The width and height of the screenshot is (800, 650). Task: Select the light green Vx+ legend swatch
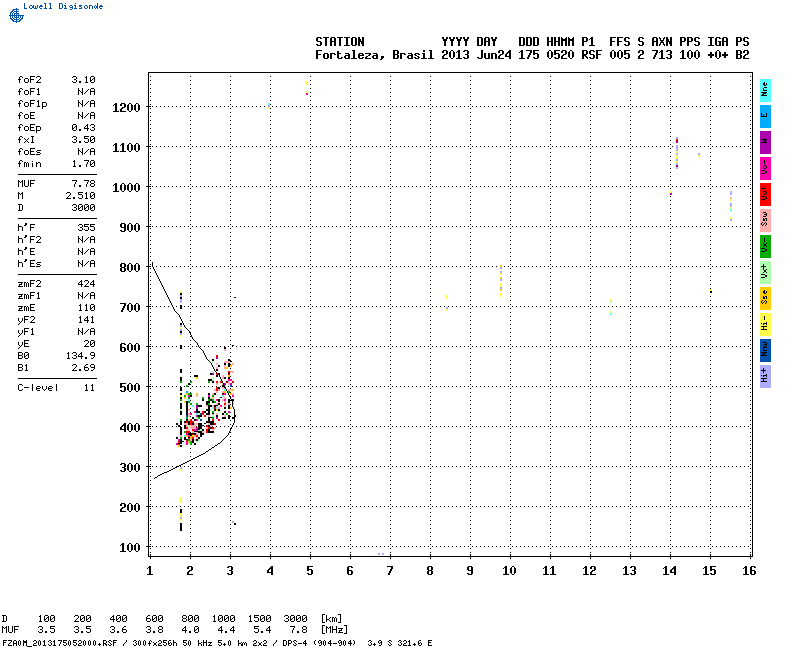coord(765,272)
